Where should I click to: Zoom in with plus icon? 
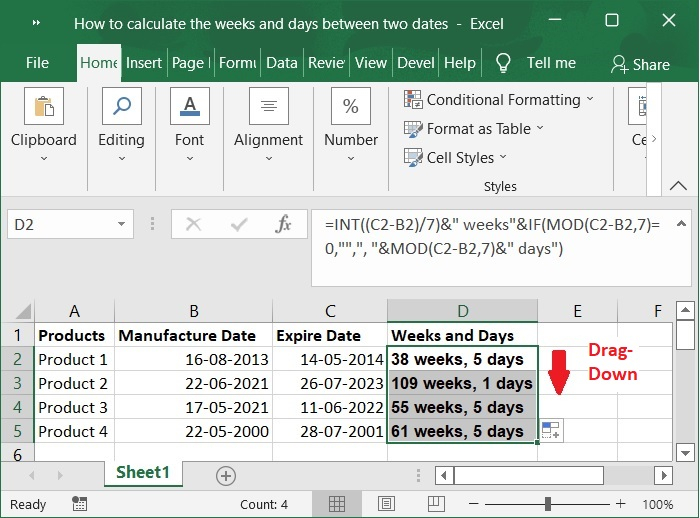pos(621,504)
